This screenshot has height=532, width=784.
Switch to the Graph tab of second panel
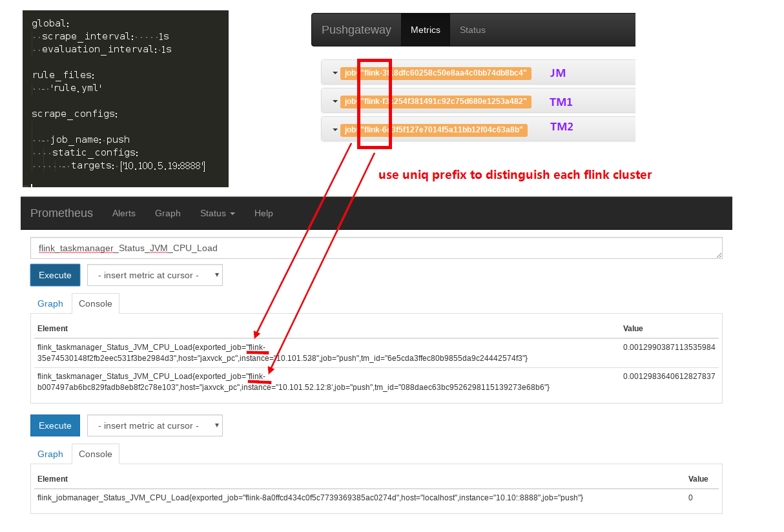pyautogui.click(x=50, y=454)
